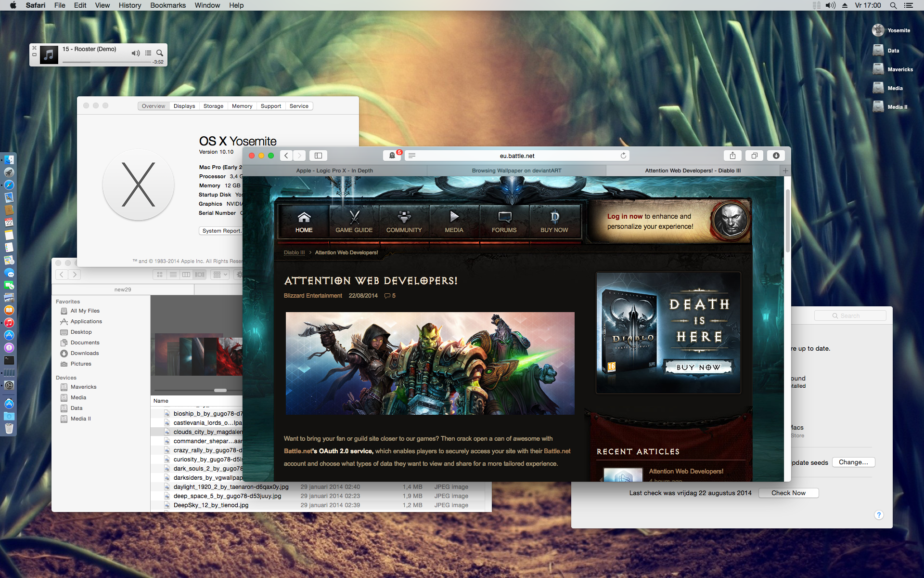Reload the eu.battle.net page

tap(623, 156)
